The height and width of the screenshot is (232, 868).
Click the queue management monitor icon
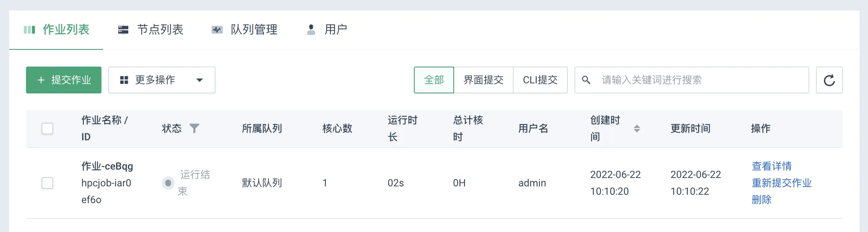click(x=217, y=30)
